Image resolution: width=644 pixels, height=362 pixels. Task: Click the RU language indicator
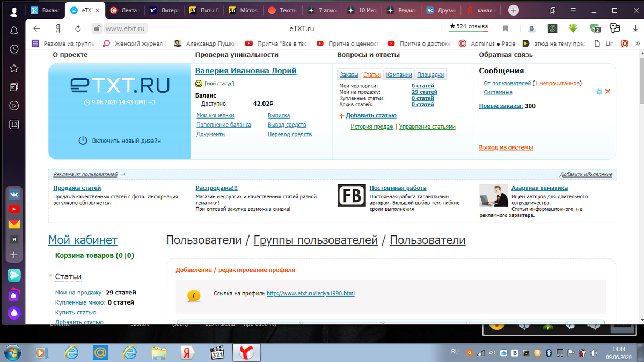click(455, 352)
